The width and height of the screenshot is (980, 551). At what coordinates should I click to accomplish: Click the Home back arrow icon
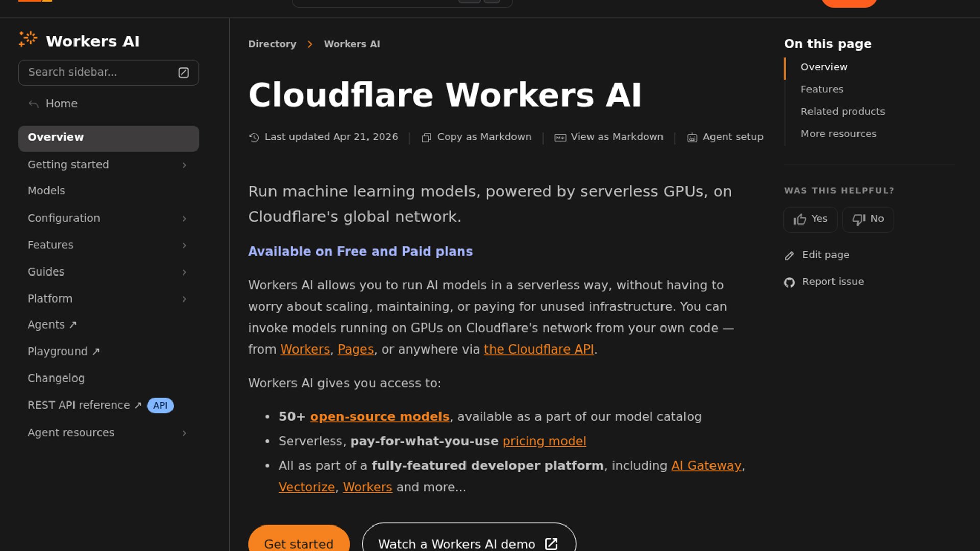pos(34,104)
